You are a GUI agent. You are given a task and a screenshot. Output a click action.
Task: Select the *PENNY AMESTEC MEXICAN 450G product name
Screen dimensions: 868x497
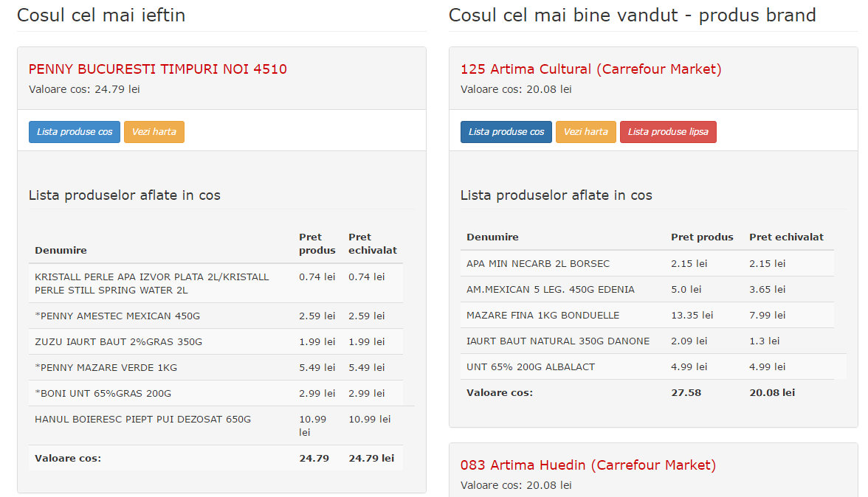pyautogui.click(x=117, y=316)
